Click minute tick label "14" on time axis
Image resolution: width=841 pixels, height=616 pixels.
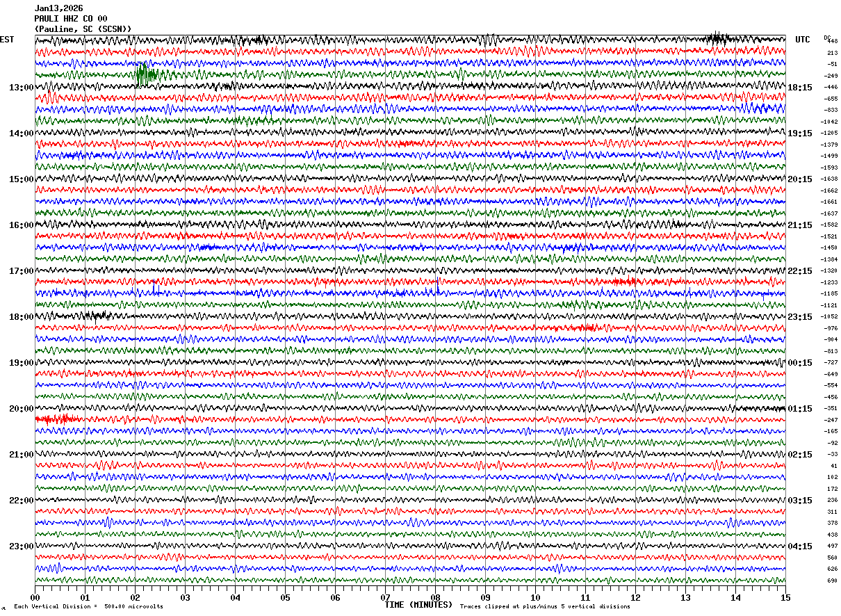click(x=735, y=597)
